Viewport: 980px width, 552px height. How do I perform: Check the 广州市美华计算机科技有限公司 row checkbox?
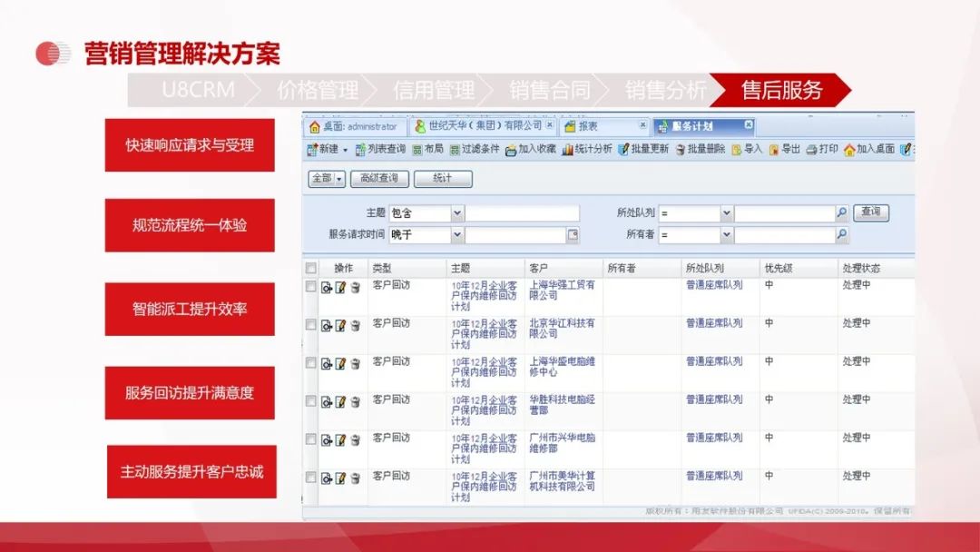coord(310,477)
